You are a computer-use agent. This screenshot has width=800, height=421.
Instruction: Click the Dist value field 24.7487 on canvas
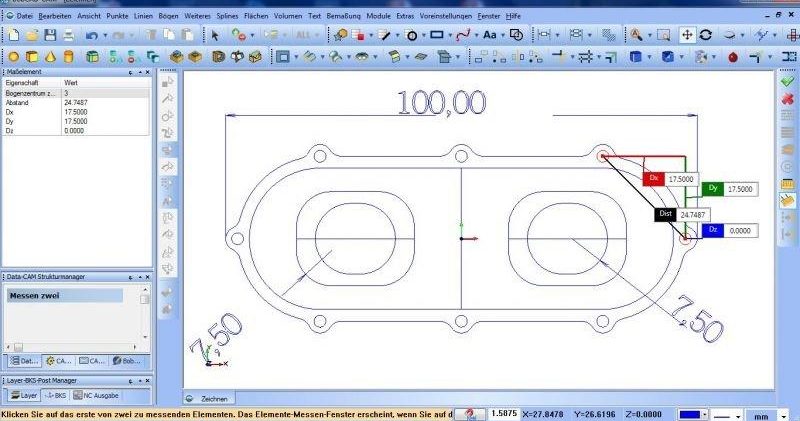[693, 215]
